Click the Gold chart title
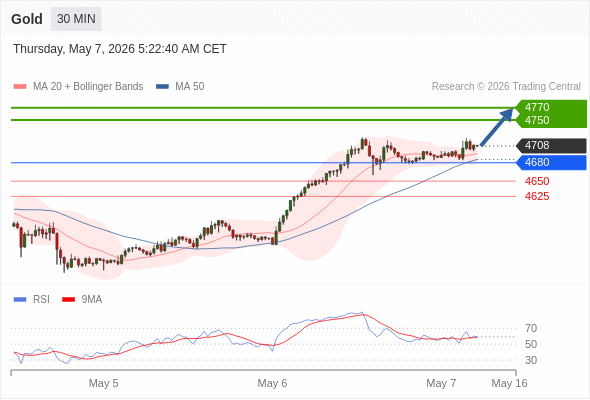The width and height of the screenshot is (590, 400). pyautogui.click(x=27, y=19)
